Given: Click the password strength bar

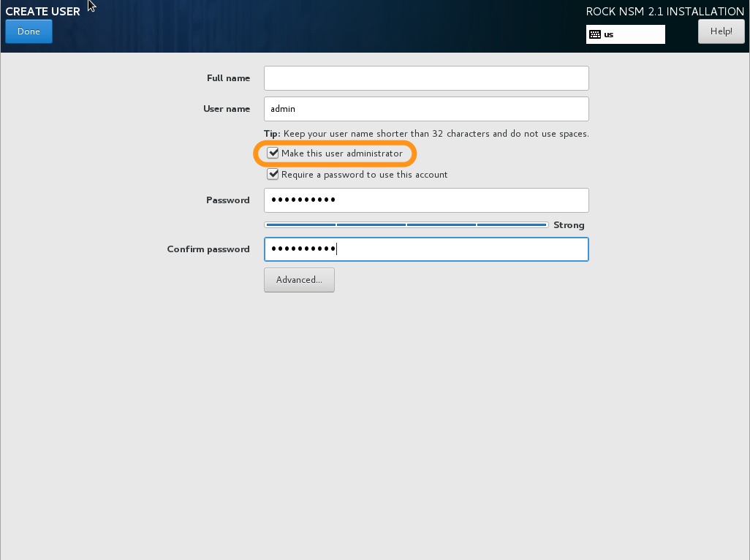Looking at the screenshot, I should pos(406,224).
